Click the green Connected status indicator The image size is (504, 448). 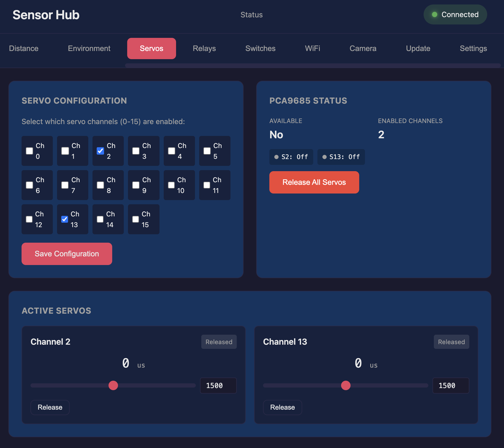click(x=455, y=15)
